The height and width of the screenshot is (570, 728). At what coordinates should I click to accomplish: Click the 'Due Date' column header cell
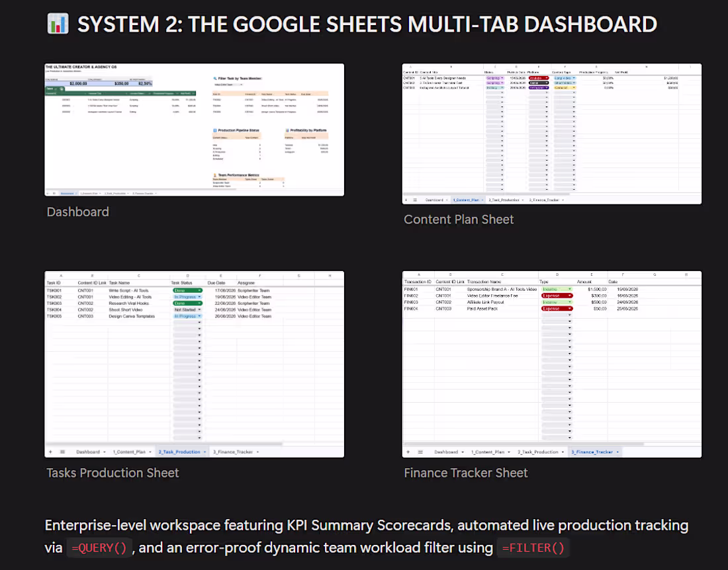(216, 283)
